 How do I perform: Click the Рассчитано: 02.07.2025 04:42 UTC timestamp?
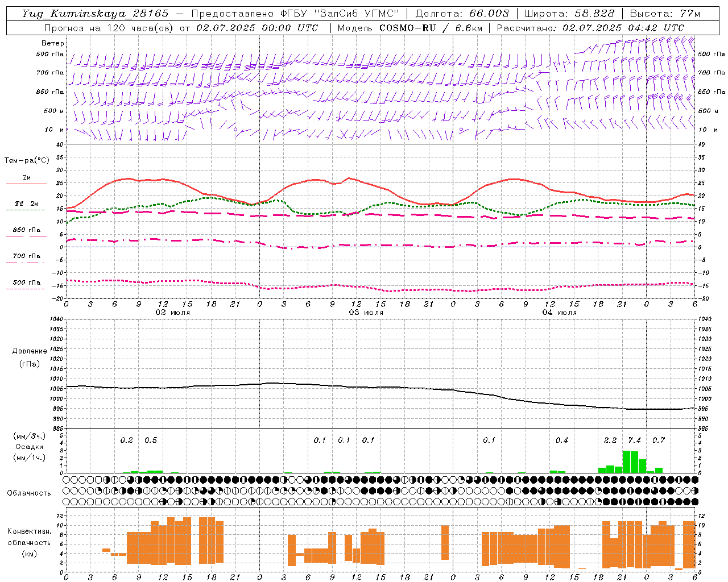click(590, 28)
